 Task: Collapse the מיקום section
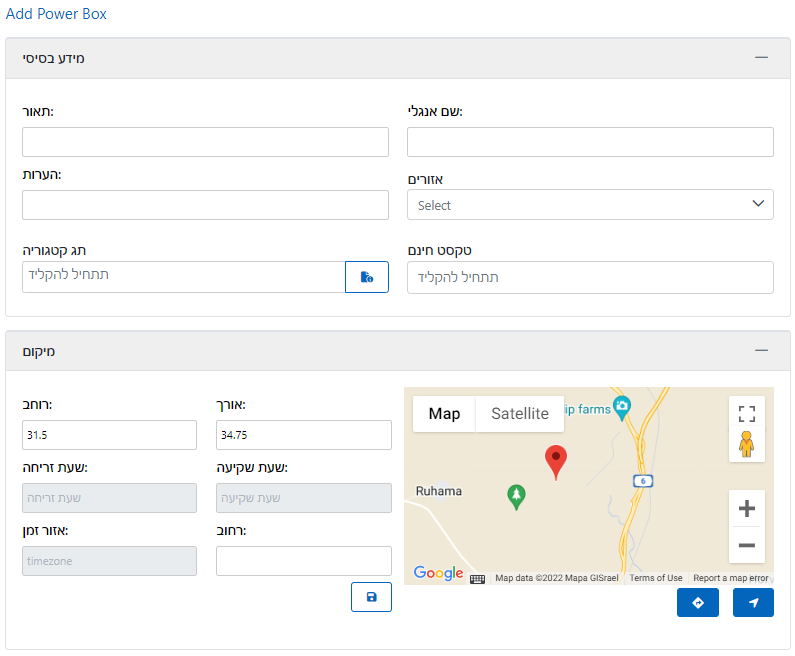coord(761,351)
